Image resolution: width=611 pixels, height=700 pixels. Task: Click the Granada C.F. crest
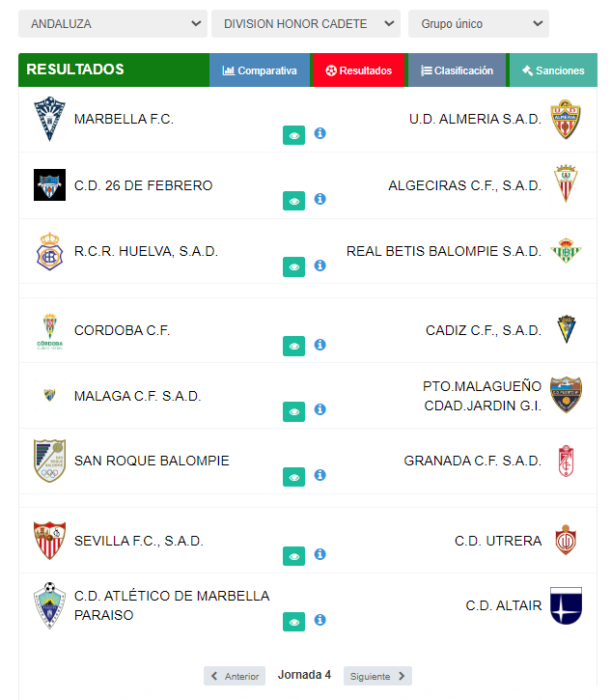pos(566,462)
